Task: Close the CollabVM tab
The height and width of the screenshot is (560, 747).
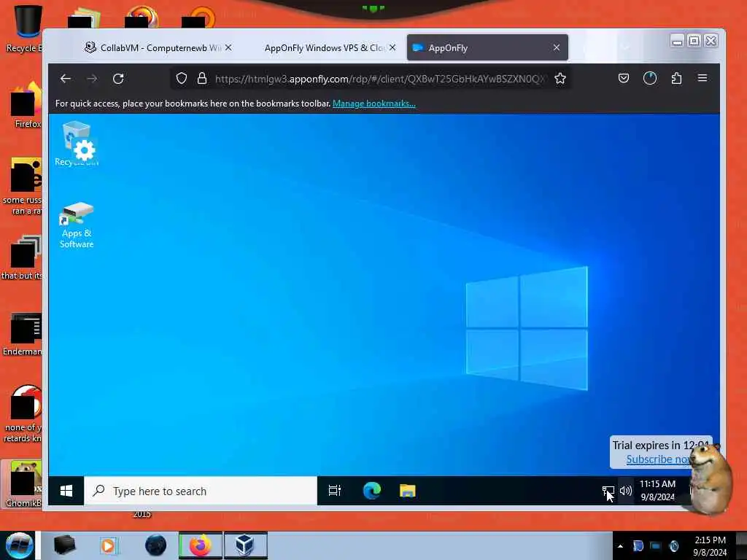Action: (228, 47)
